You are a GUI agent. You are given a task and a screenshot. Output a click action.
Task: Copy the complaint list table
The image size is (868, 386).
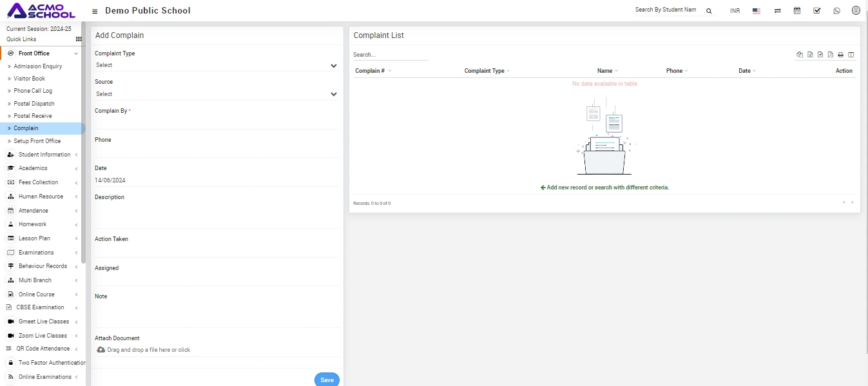pos(800,55)
